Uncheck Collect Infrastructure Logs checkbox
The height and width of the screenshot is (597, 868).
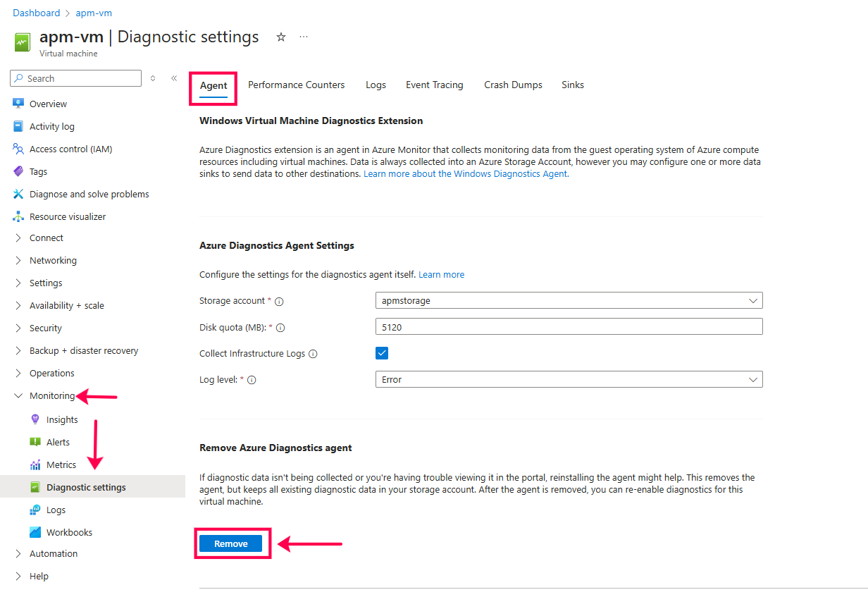[382, 353]
